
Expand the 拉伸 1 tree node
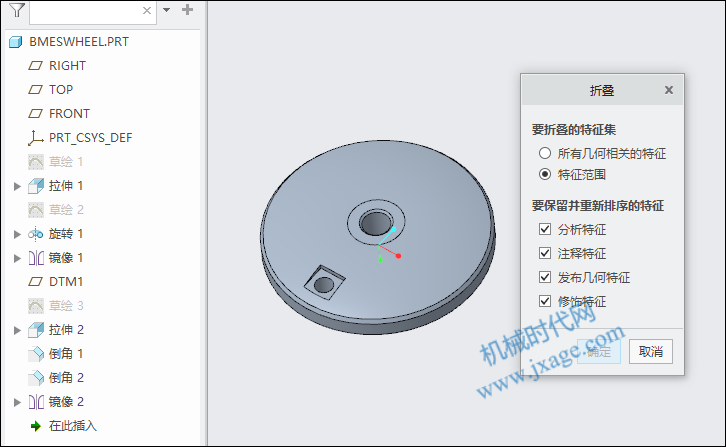pyautogui.click(x=17, y=186)
